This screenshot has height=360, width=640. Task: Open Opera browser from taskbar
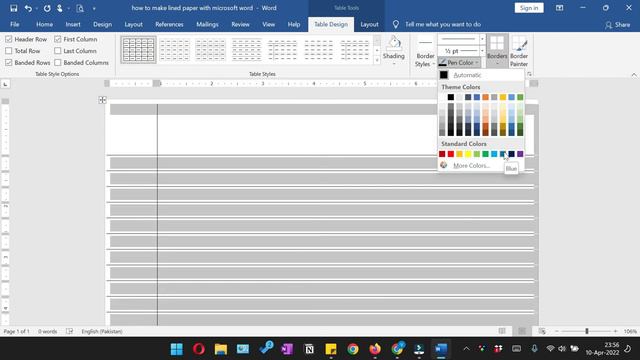pyautogui.click(x=199, y=349)
